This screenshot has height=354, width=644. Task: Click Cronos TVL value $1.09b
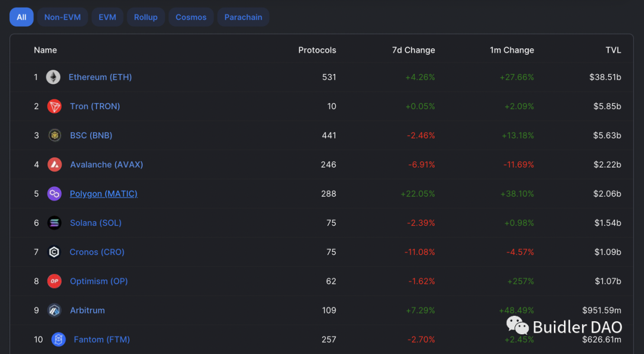(x=608, y=252)
